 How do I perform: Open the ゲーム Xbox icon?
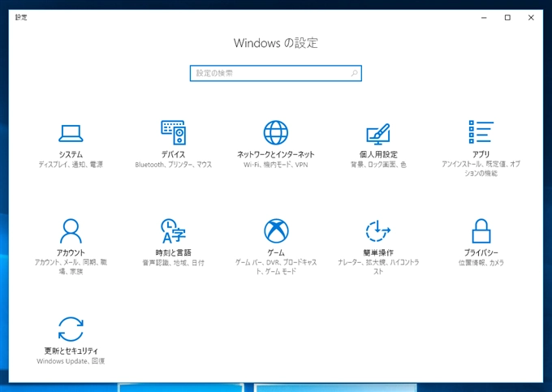coord(276,230)
